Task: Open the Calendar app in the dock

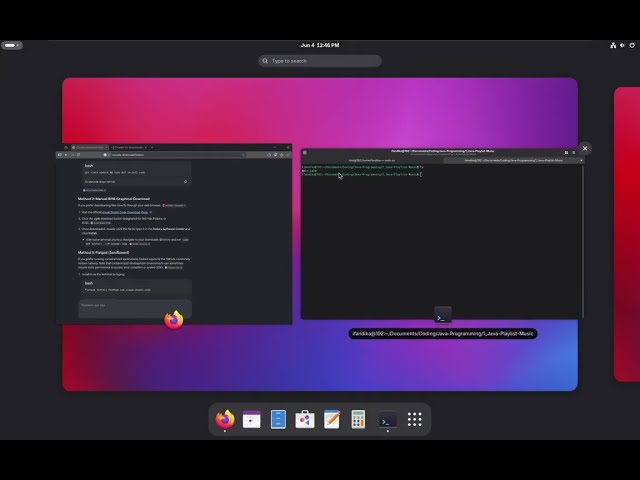Action: (251, 419)
